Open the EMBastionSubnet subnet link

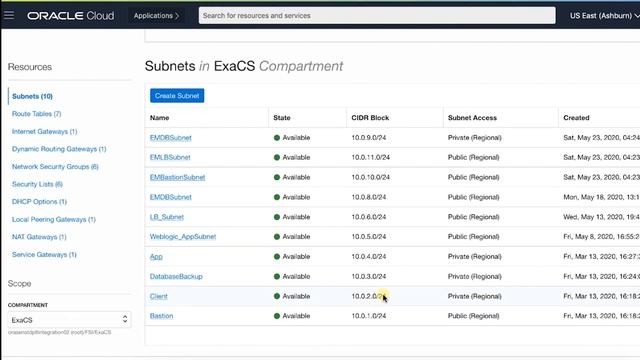(177, 178)
